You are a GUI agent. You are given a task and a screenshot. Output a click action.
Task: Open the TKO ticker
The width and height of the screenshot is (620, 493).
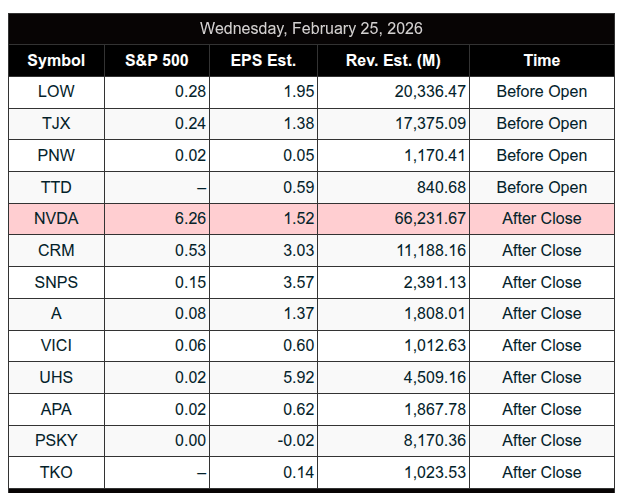click(56, 472)
